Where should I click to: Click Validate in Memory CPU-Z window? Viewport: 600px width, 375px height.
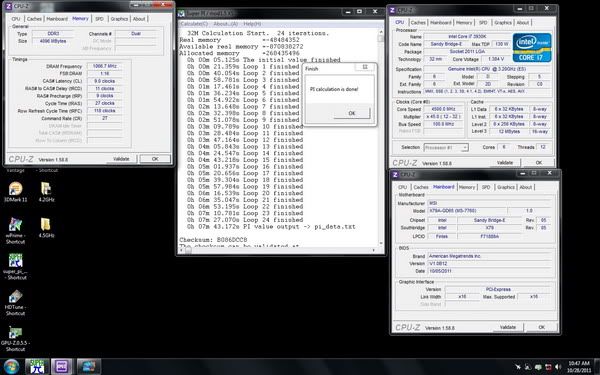point(121,159)
